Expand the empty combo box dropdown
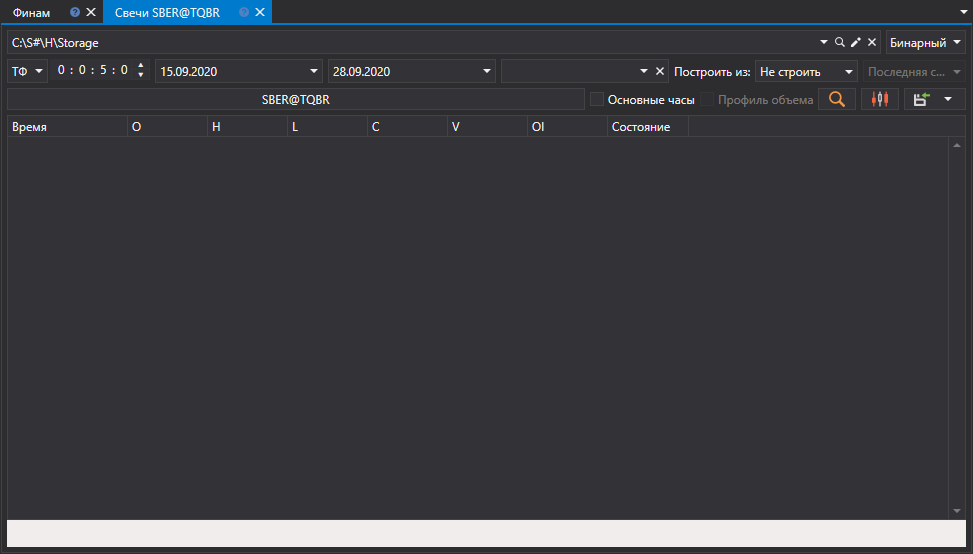This screenshot has width=973, height=554. pos(643,71)
